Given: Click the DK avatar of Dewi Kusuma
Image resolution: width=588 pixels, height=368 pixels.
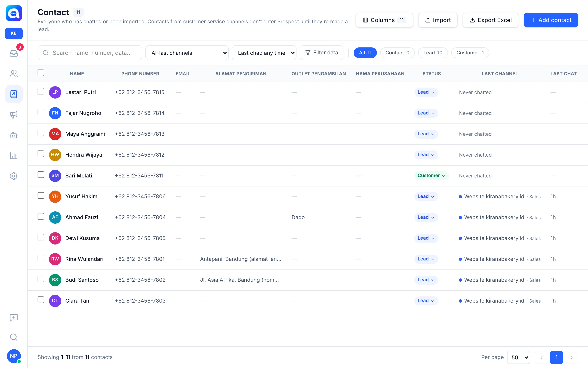Looking at the screenshot, I should [55, 238].
